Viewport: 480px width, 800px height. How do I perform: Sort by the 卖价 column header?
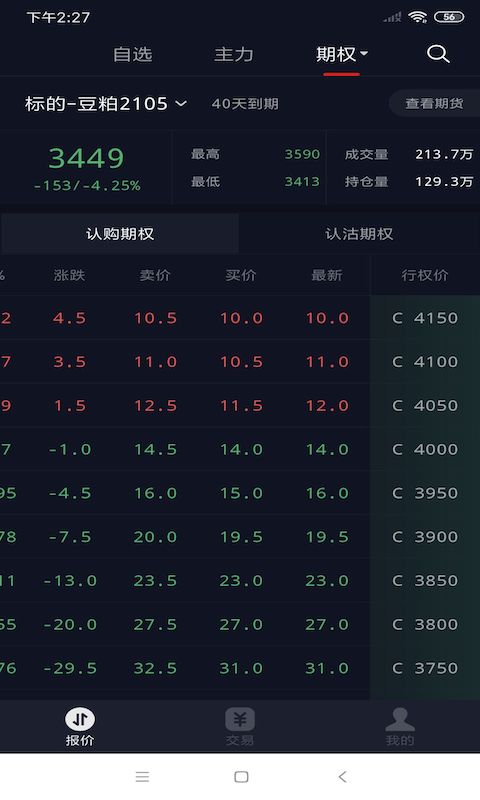[x=155, y=276]
